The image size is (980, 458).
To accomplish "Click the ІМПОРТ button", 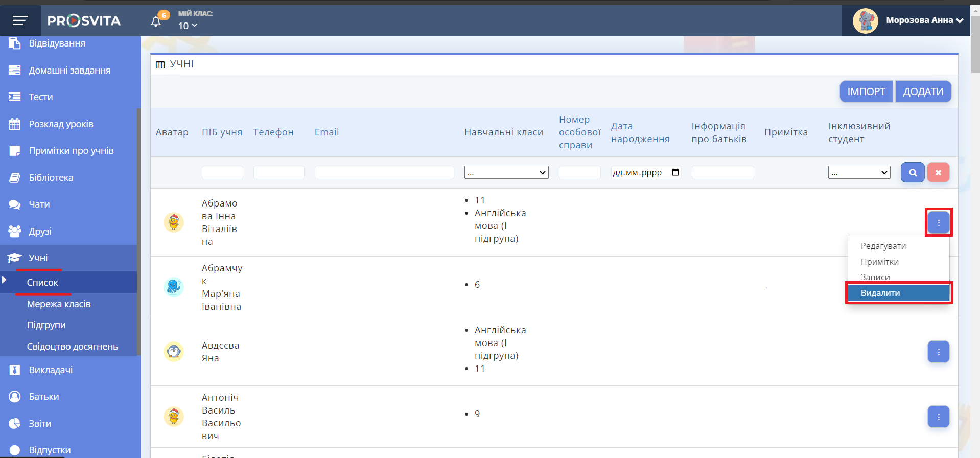I will [x=866, y=91].
